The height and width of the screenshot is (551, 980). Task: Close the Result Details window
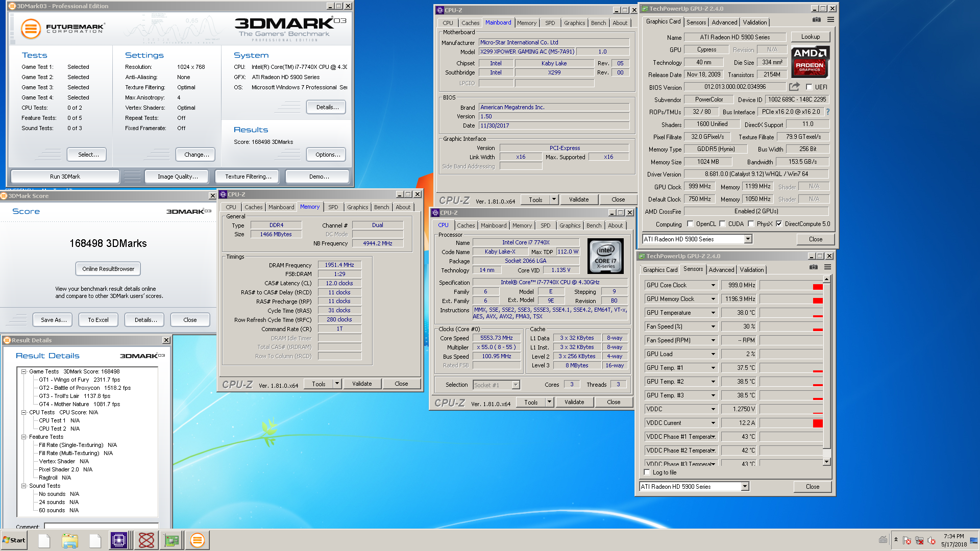pyautogui.click(x=166, y=340)
